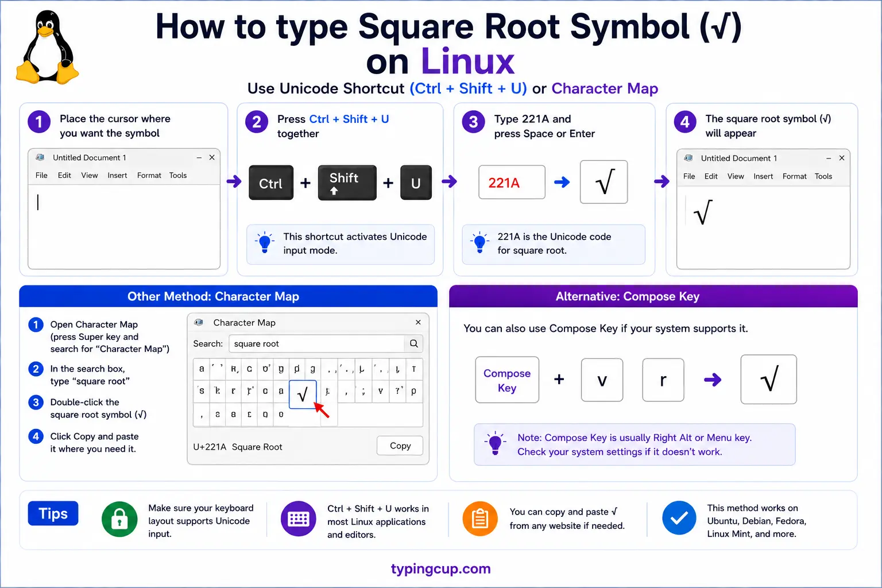Click the purple lightbulb in the Compose Key note

point(496,444)
